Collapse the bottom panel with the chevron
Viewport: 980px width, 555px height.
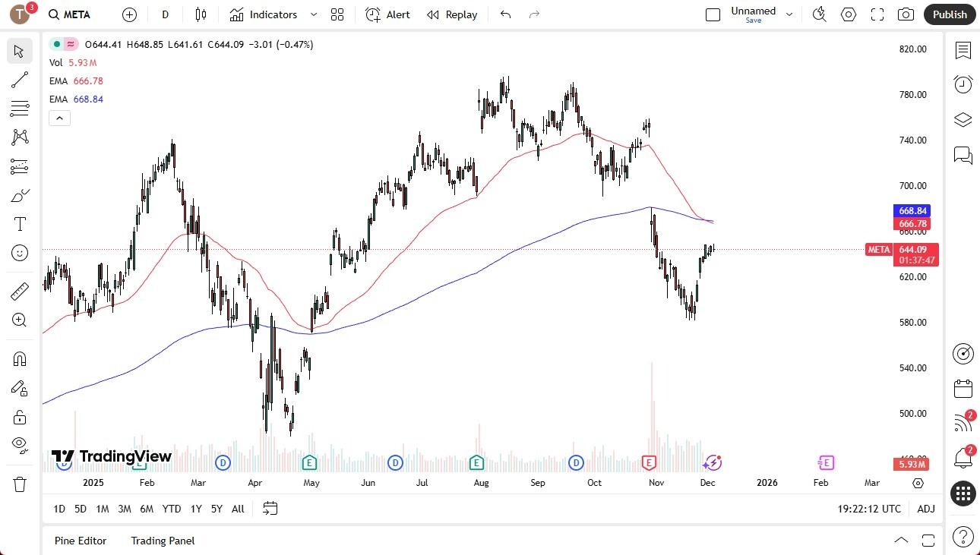coord(901,540)
